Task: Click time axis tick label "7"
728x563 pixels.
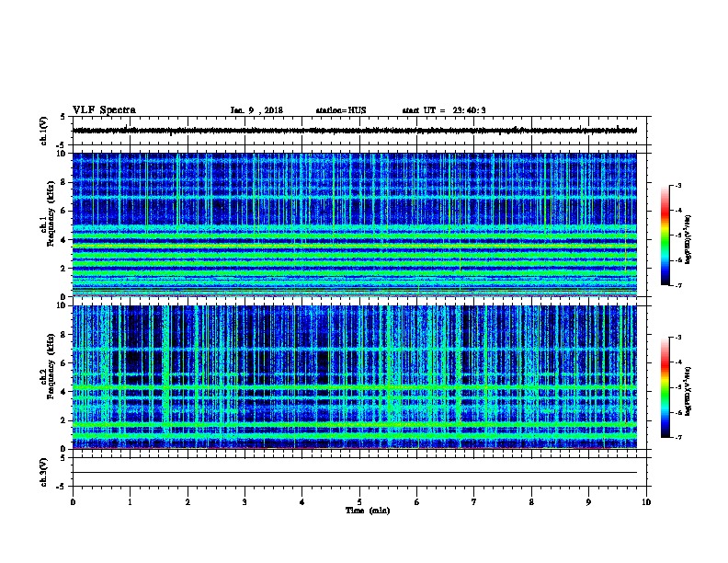Action: pos(474,501)
